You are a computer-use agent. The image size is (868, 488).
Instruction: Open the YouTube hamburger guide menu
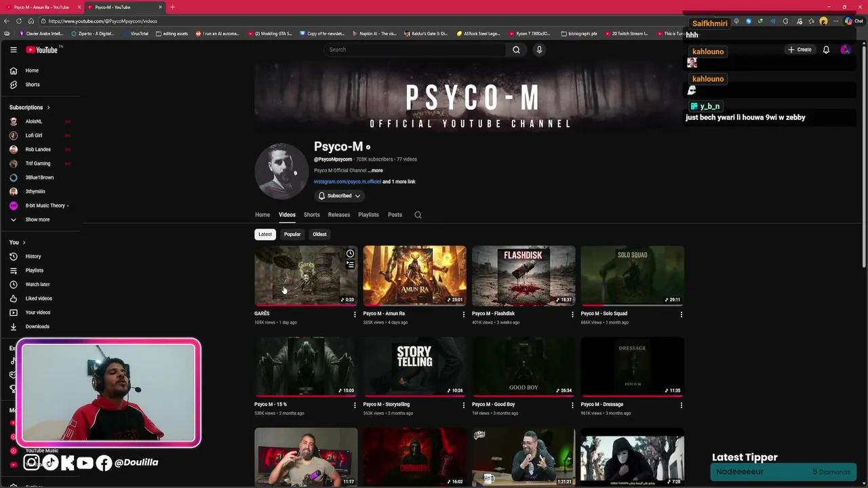[13, 49]
